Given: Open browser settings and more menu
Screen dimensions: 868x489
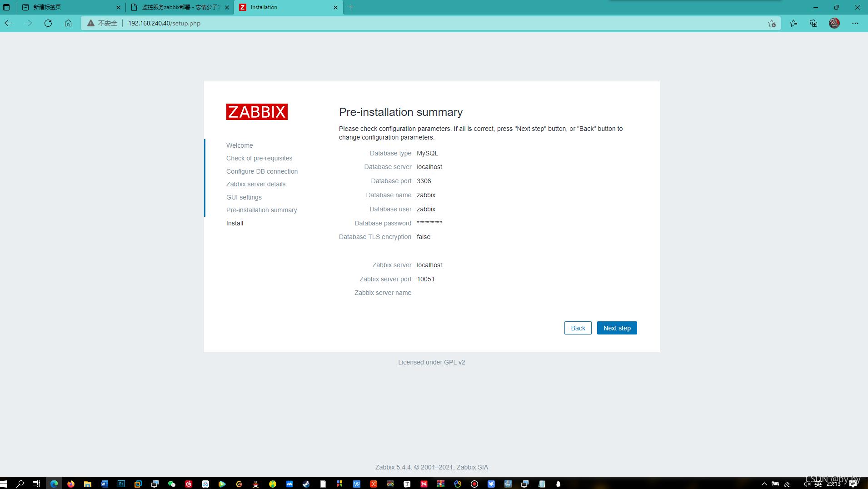Looking at the screenshot, I should tap(855, 23).
